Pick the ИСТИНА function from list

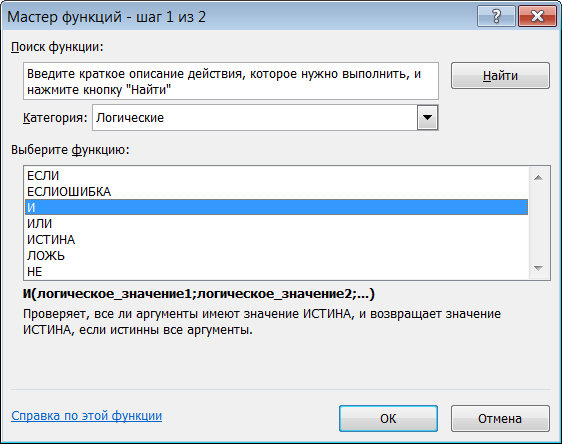coord(276,240)
